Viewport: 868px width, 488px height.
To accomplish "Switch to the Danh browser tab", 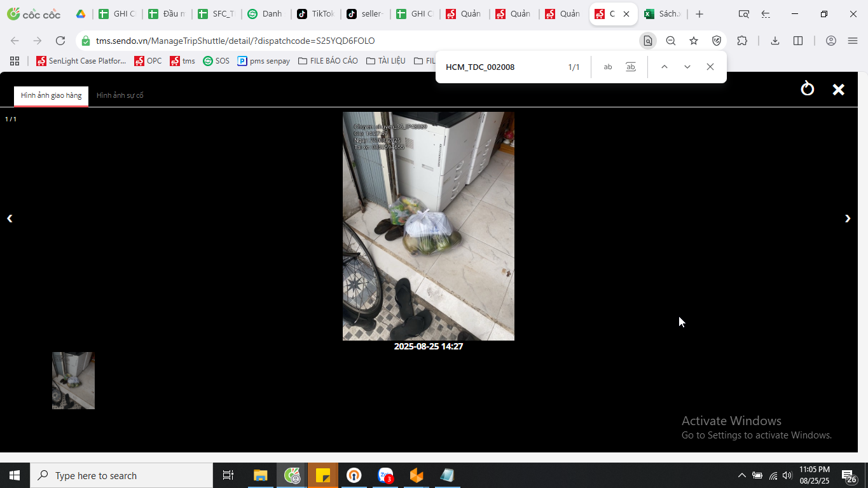I will pos(266,14).
